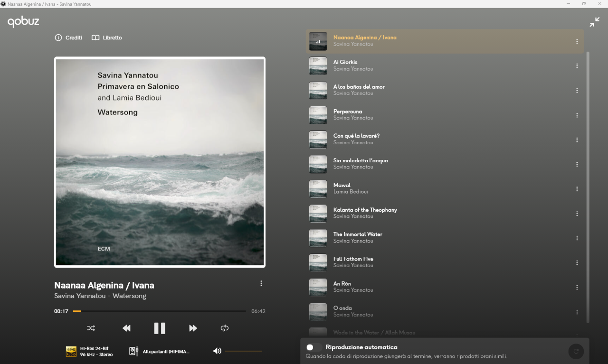Play Mawal from the queue

pos(445,189)
